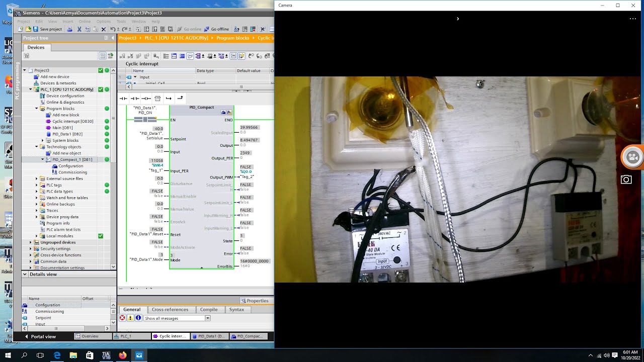644x362 pixels.
Task: Collapse the Technology objects folder
Action: tap(37, 147)
